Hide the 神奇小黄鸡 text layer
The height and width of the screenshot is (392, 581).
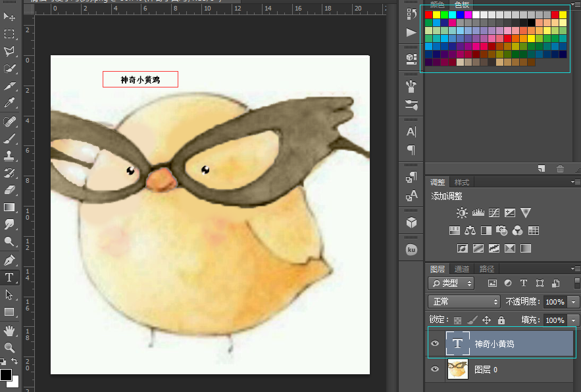(435, 343)
